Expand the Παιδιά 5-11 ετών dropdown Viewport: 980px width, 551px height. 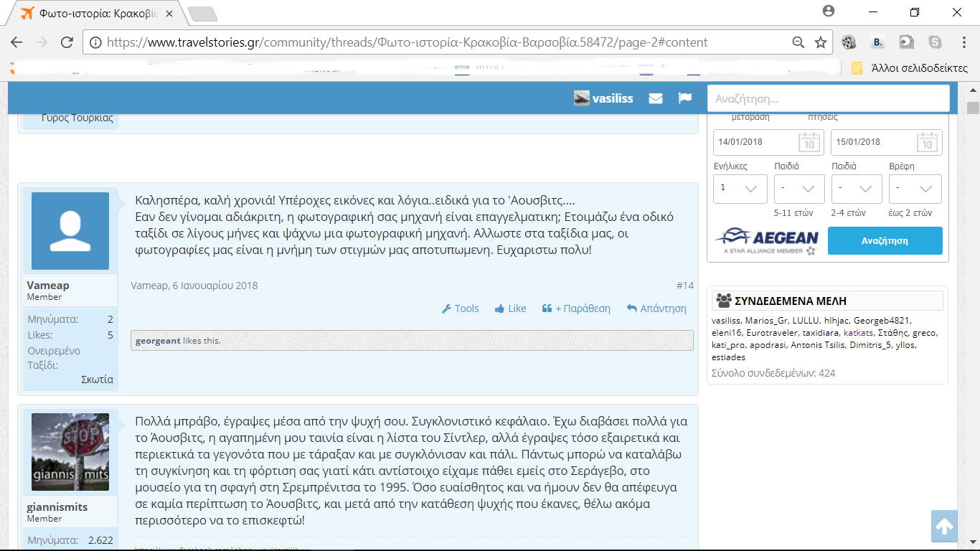tap(799, 189)
